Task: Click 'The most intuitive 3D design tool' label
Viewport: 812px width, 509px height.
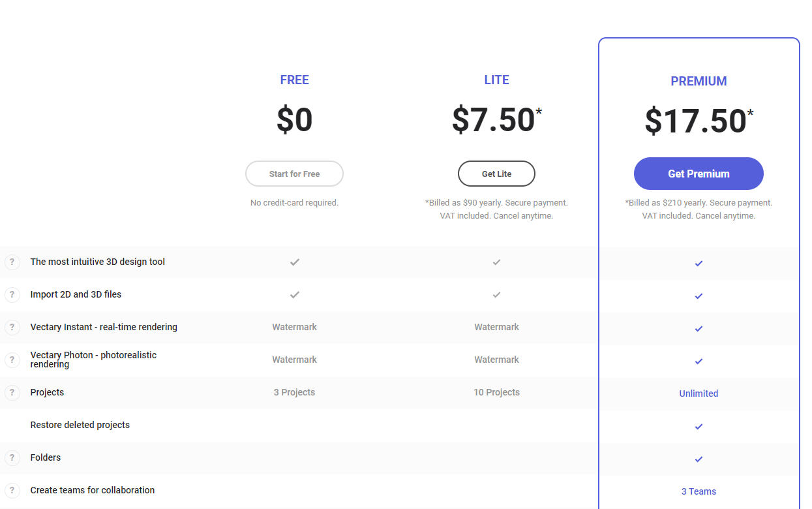Action: tap(98, 262)
